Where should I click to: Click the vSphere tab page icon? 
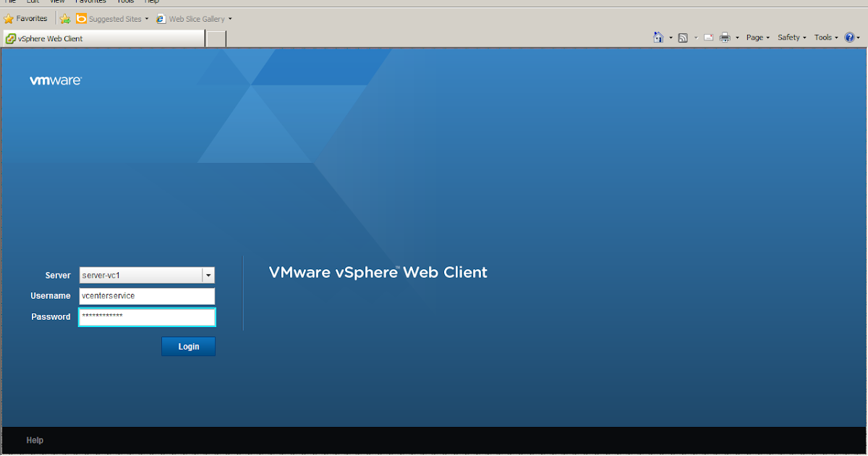pyautogui.click(x=11, y=39)
